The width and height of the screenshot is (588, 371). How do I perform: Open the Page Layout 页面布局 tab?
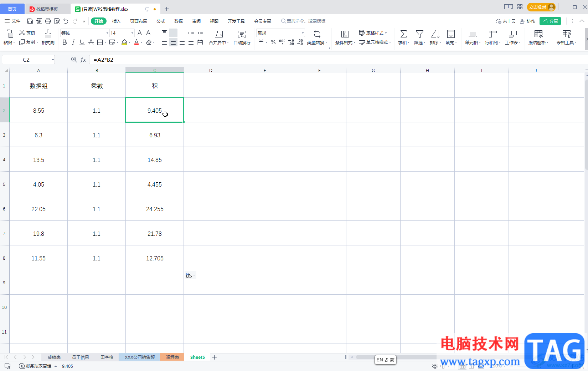click(139, 21)
